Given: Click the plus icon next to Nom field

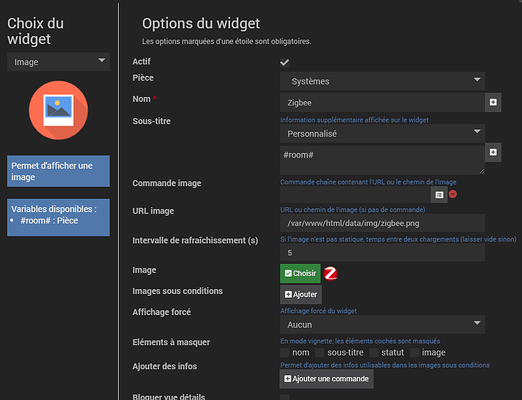Looking at the screenshot, I should (493, 102).
